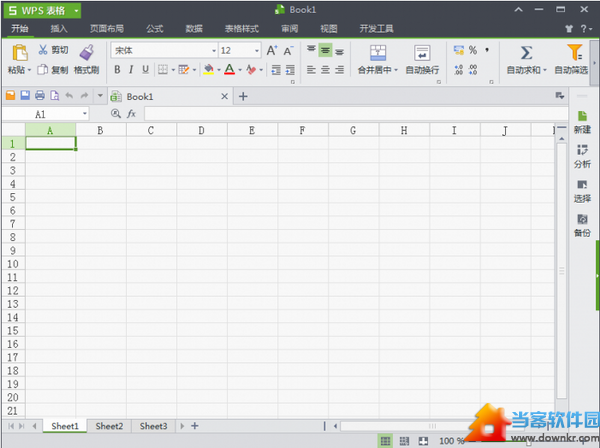600x448 pixels.
Task: Select column C header
Action: [x=151, y=130]
